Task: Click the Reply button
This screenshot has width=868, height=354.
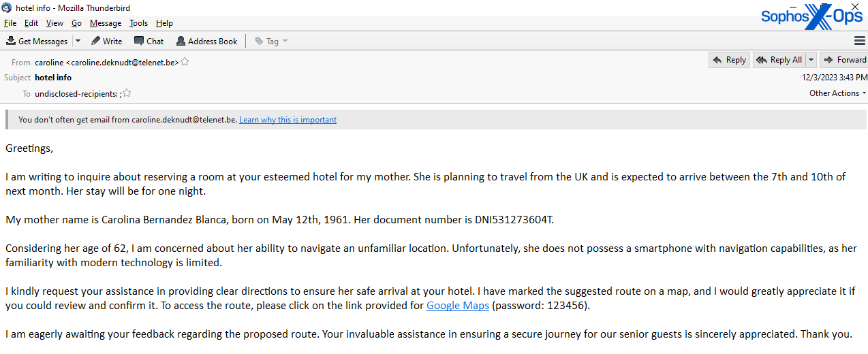Action: 729,60
